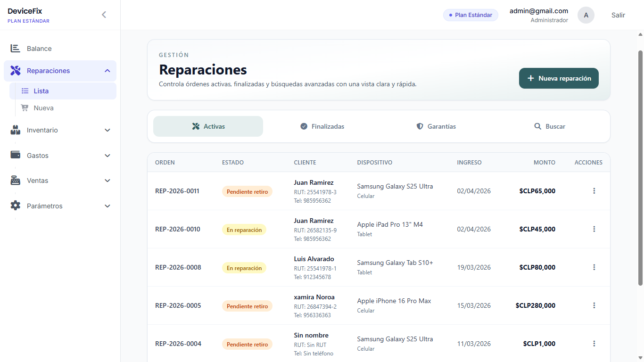Click the Plan Estándar badge
The width and height of the screenshot is (644, 362).
click(x=471, y=15)
